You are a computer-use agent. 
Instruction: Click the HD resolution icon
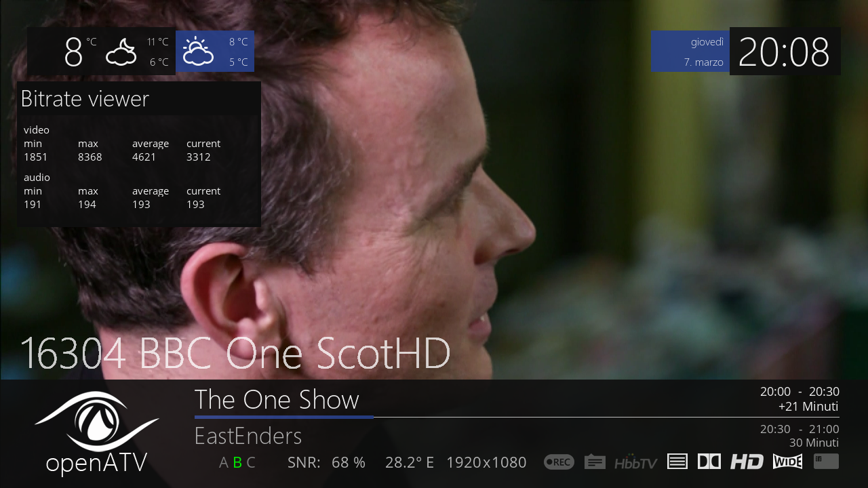pyautogui.click(x=747, y=462)
